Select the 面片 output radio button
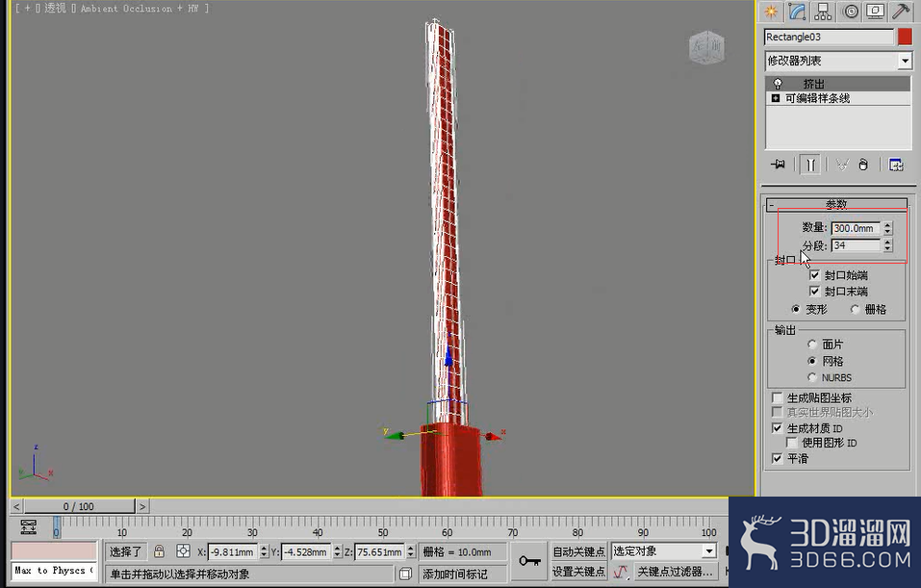921x588 pixels. pos(811,345)
